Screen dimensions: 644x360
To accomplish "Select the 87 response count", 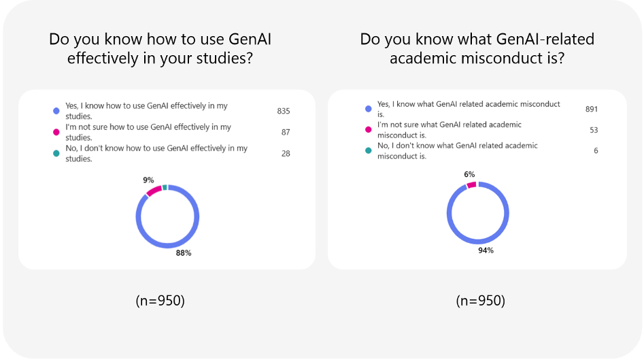I will [286, 132].
